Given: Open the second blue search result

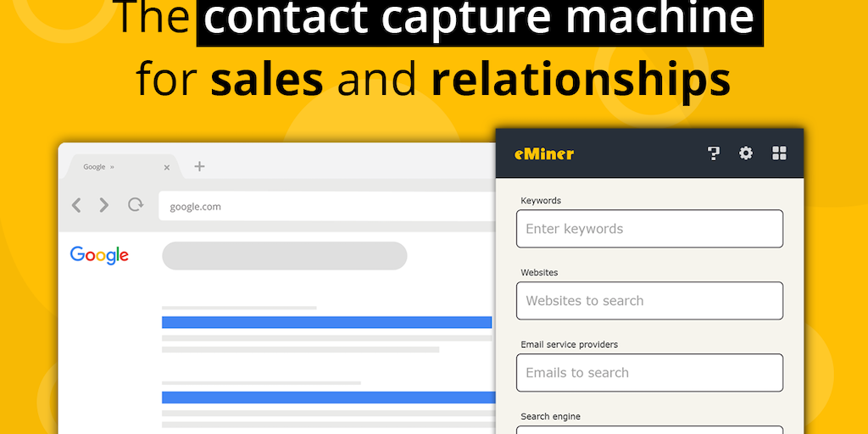Looking at the screenshot, I should [328, 398].
